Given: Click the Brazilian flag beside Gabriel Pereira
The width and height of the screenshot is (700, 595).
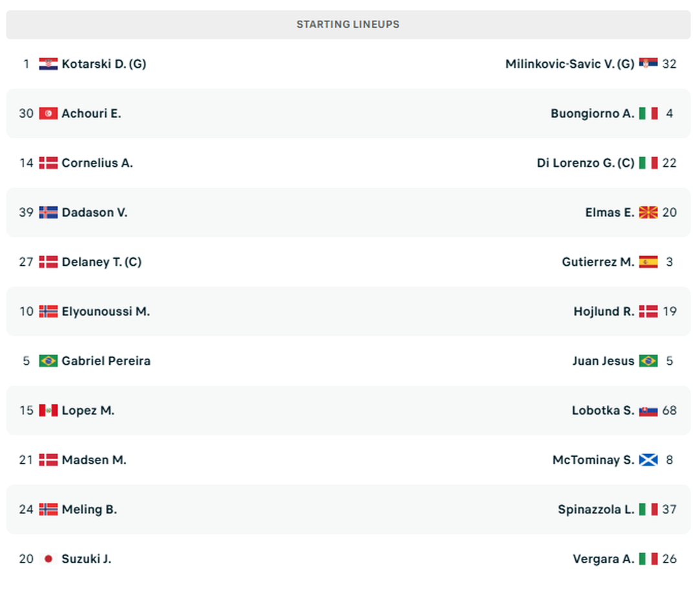Looking at the screenshot, I should pyautogui.click(x=48, y=361).
